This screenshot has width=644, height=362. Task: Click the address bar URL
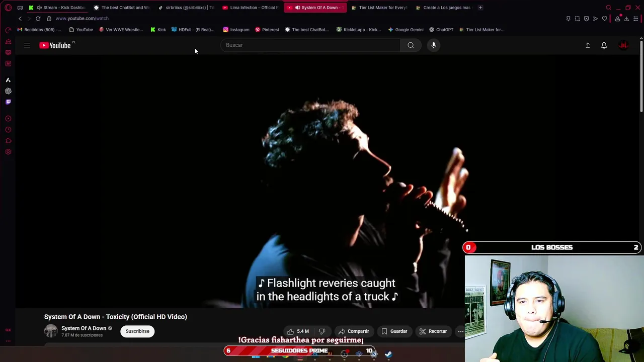[82, 19]
